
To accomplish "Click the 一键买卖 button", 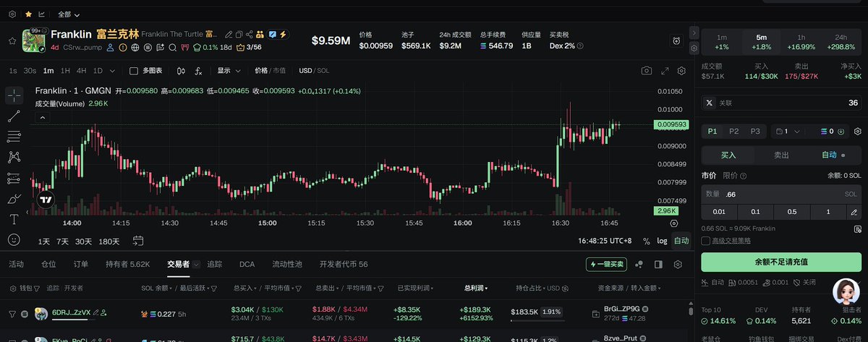I will pos(607,265).
